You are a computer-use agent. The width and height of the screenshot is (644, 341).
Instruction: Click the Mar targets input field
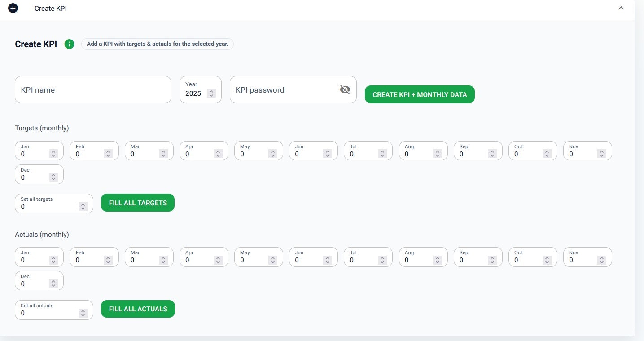(144, 154)
